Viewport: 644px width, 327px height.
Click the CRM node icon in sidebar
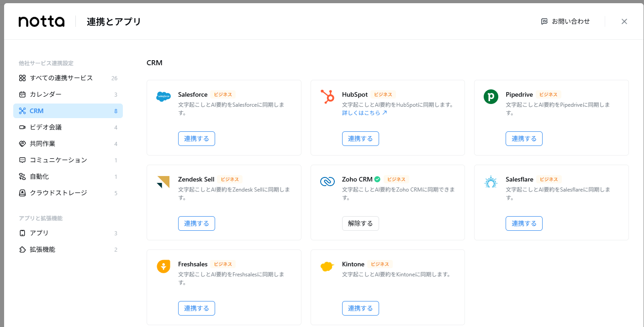point(22,111)
